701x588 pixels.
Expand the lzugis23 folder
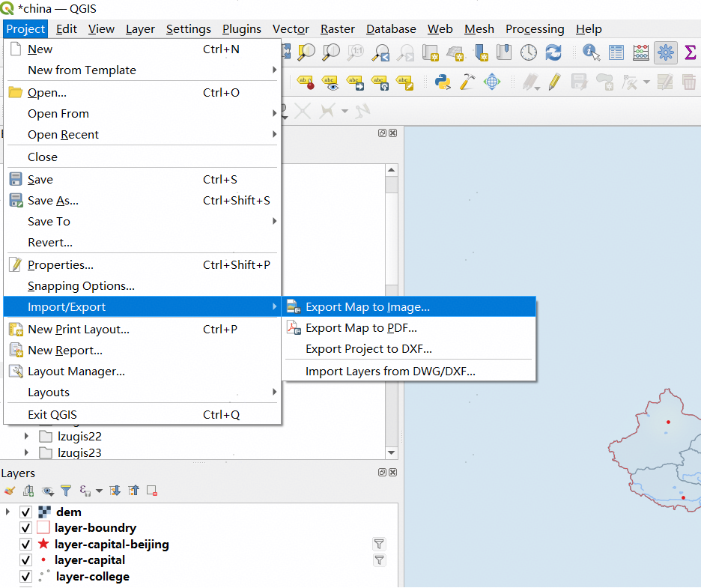[27, 452]
